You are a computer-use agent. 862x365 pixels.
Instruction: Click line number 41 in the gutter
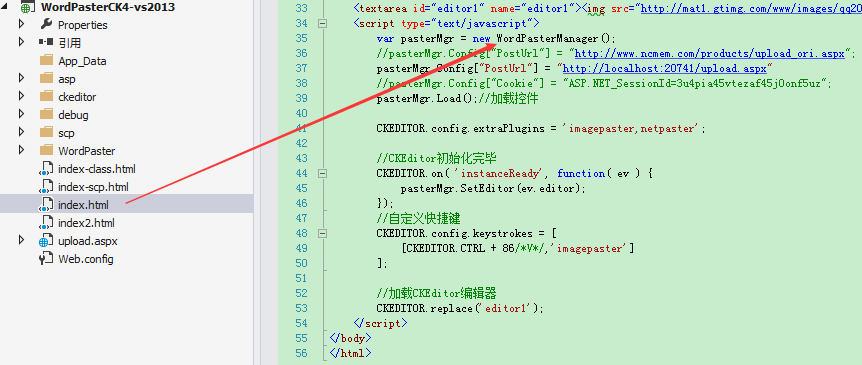(x=301, y=129)
